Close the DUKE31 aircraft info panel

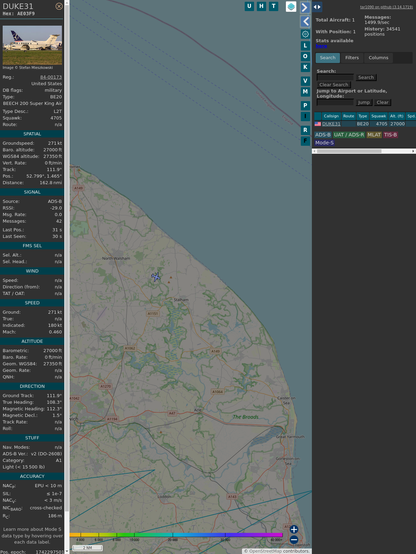point(59,6)
